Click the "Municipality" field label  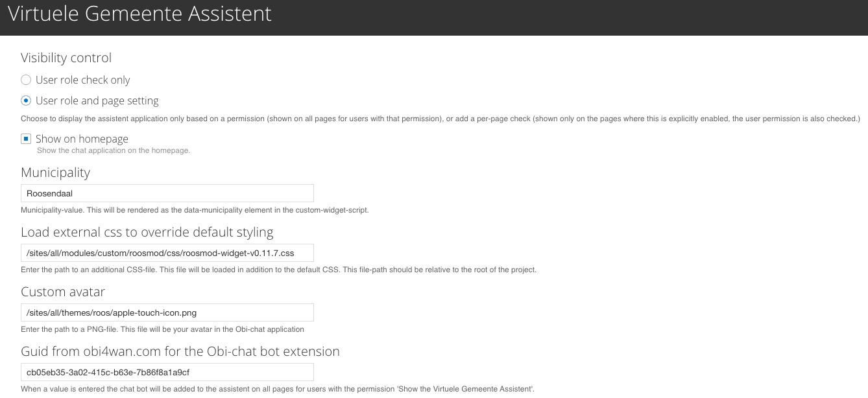point(55,172)
